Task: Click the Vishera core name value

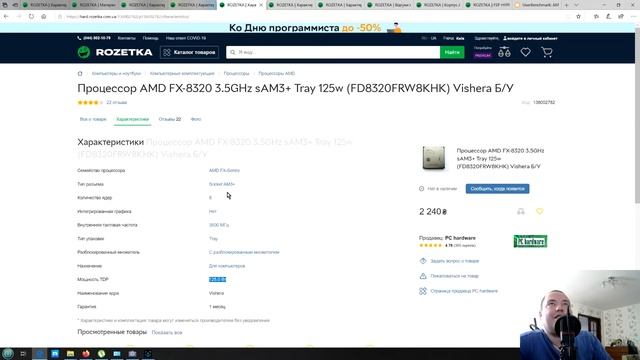Action: pyautogui.click(x=216, y=293)
